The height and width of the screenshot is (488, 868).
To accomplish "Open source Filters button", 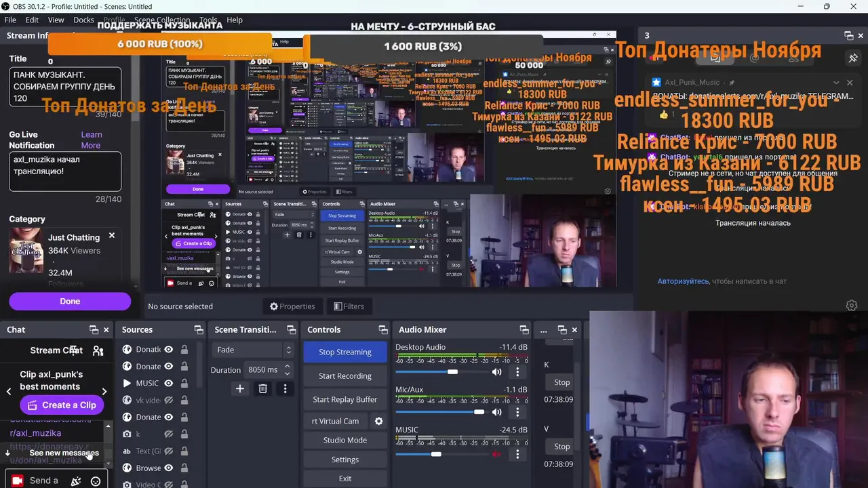I will coord(349,306).
